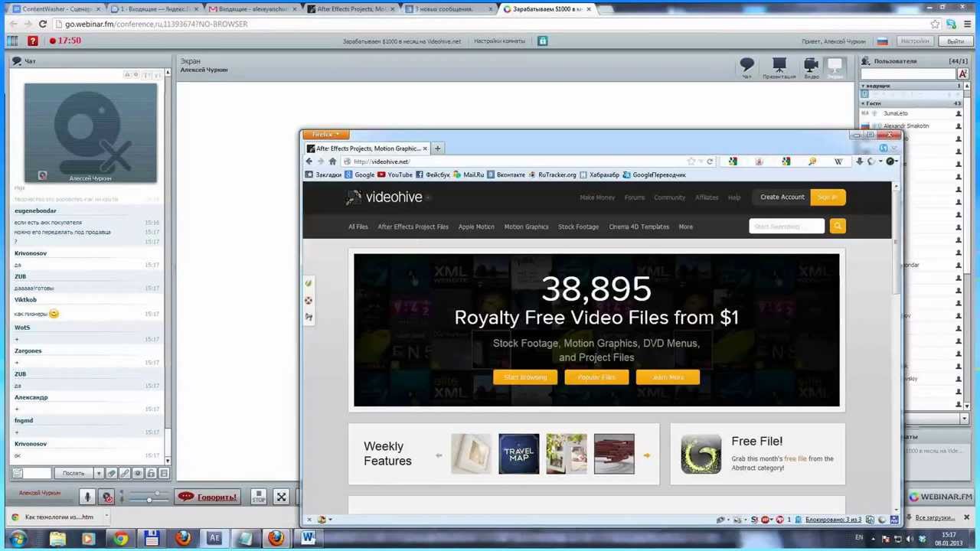Reload the Chrome page

(42, 24)
